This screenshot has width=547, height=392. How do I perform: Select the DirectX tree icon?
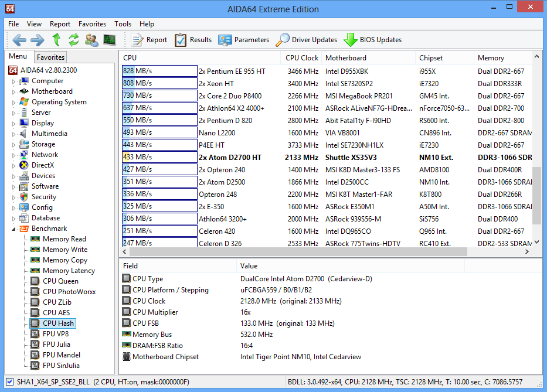click(24, 165)
